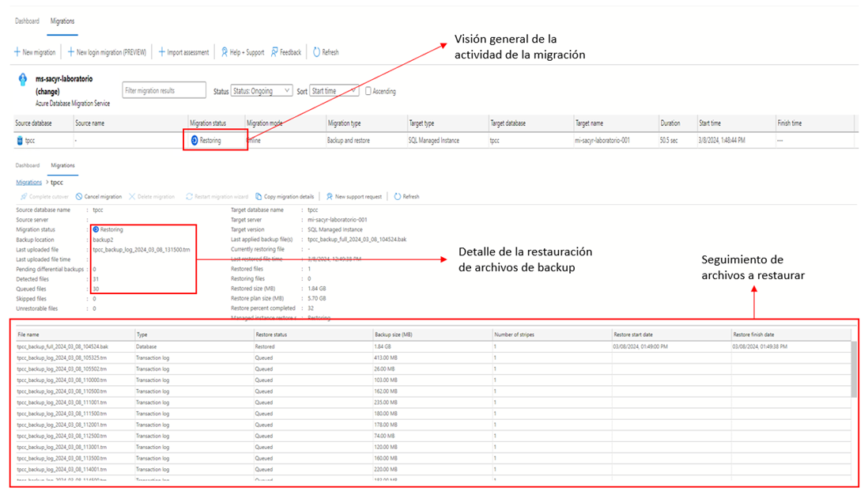Click the New migration plus button
The image size is (868, 499).
[35, 52]
